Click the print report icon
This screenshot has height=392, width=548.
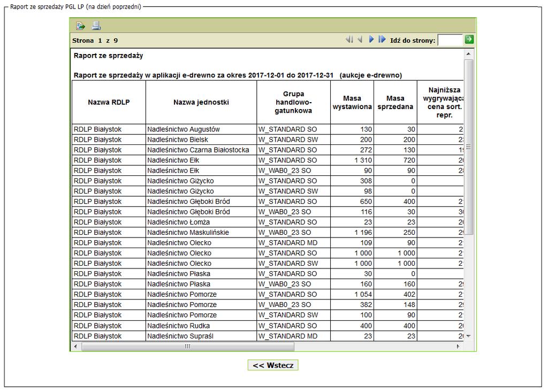pyautogui.click(x=96, y=26)
